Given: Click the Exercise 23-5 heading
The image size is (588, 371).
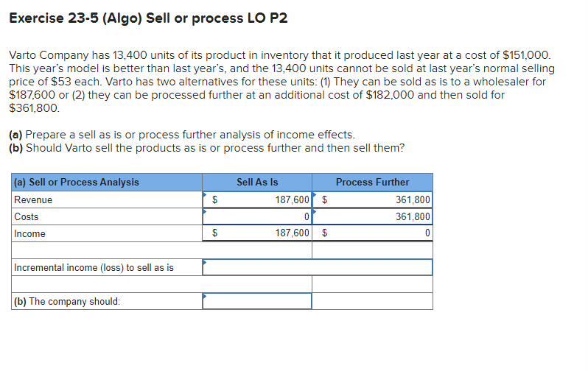Looking at the screenshot, I should click(x=148, y=18).
